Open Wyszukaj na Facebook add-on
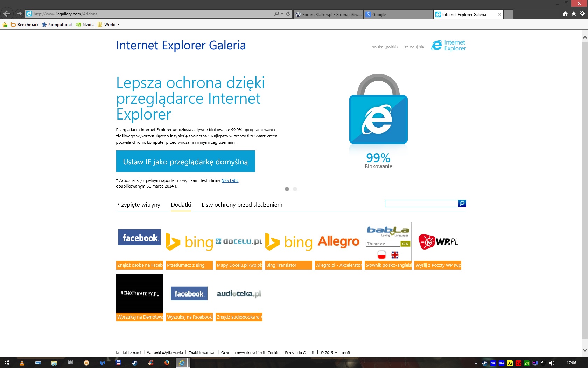The width and height of the screenshot is (588, 368). coord(189,297)
